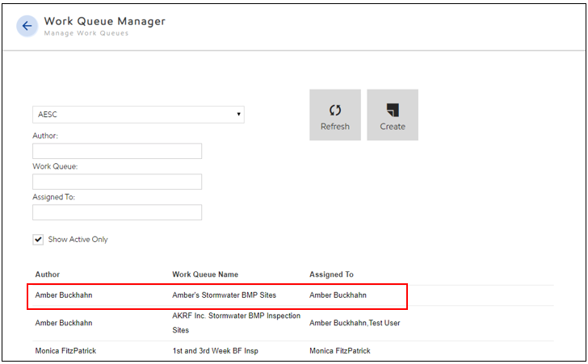Focus the Author filter text field
Image resolution: width=588 pixels, height=364 pixels.
tap(117, 151)
